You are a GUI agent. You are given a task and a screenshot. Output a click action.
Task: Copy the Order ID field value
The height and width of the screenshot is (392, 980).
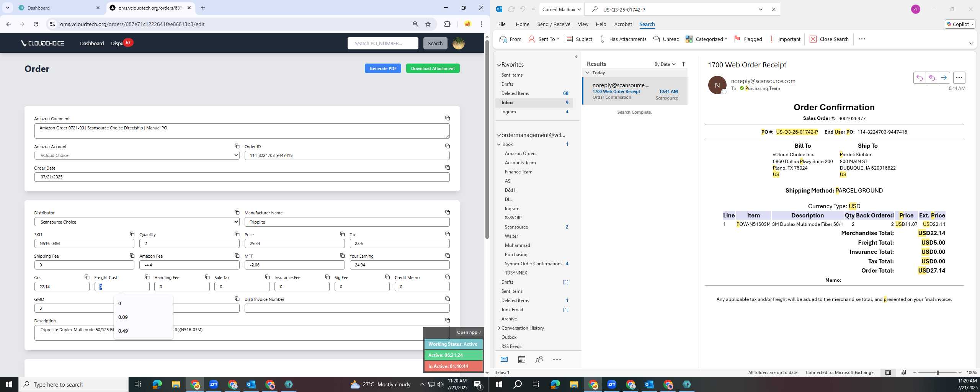coord(447,146)
